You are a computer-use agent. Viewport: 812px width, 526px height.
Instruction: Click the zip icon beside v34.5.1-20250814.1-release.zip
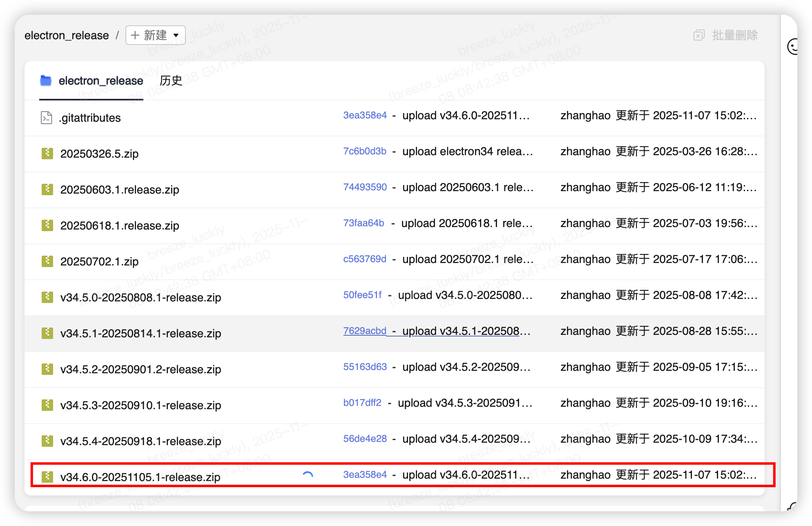47,333
